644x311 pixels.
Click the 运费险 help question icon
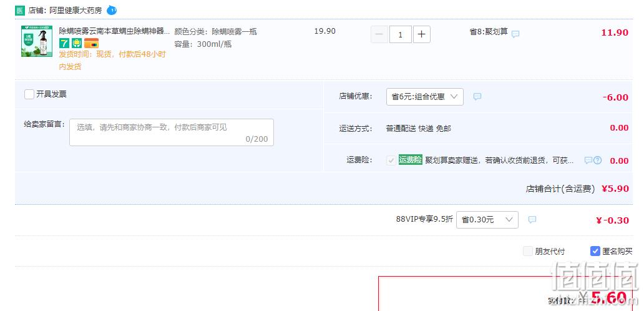[598, 160]
